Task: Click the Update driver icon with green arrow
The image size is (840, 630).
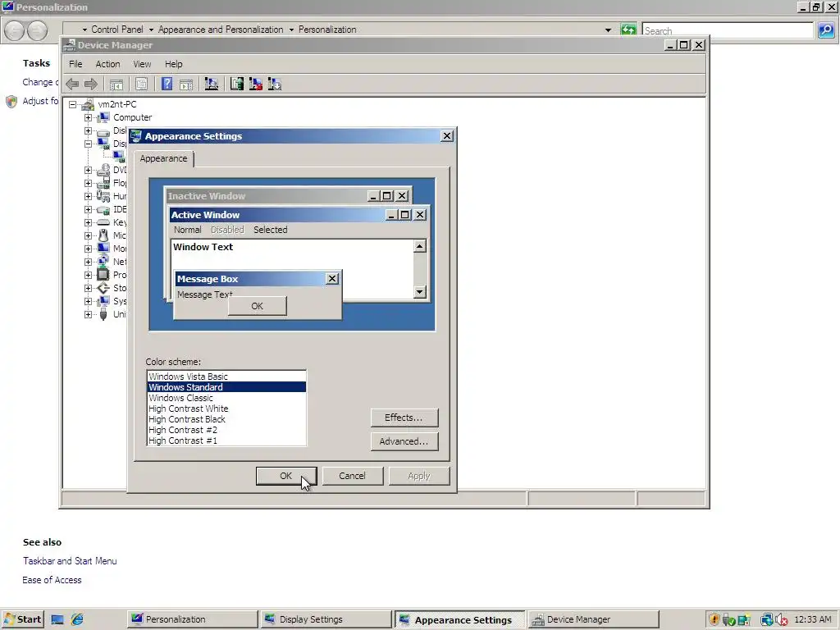Action: pos(237,84)
